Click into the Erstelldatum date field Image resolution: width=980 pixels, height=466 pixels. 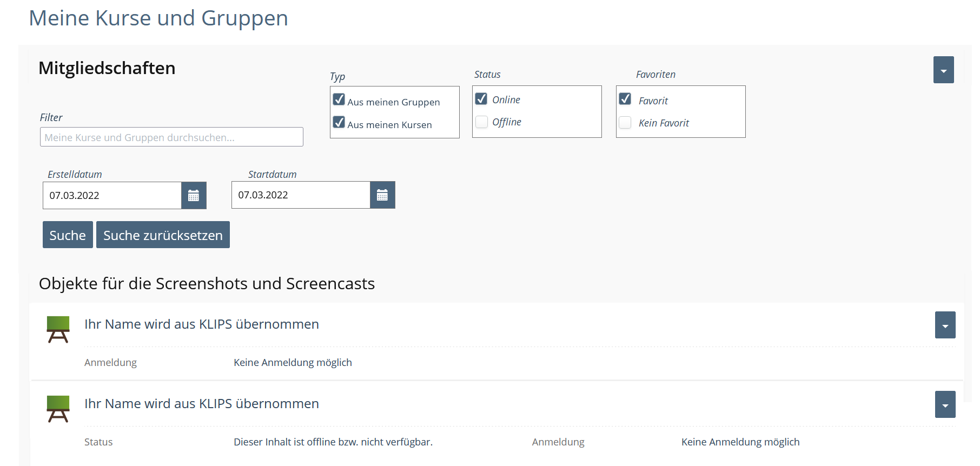[x=112, y=196]
